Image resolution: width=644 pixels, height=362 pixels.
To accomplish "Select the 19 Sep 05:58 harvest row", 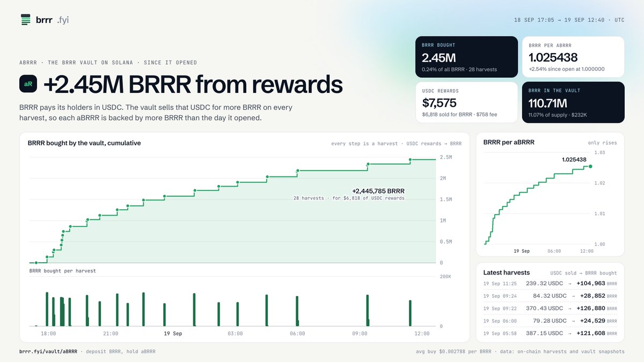I will click(550, 333).
